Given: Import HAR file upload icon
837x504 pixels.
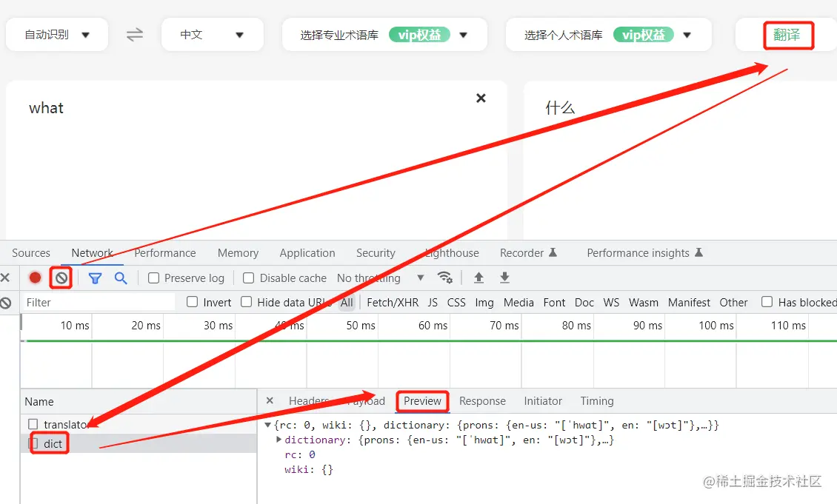Looking at the screenshot, I should tap(478, 278).
